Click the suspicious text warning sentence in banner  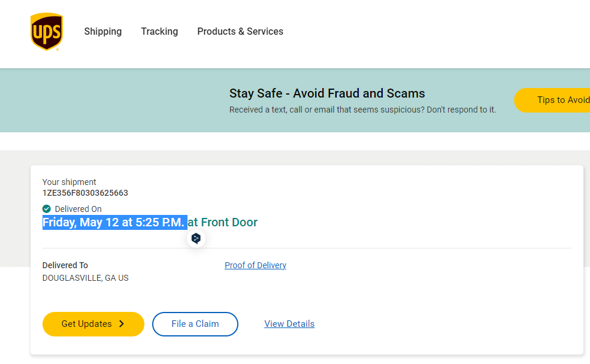click(x=362, y=110)
